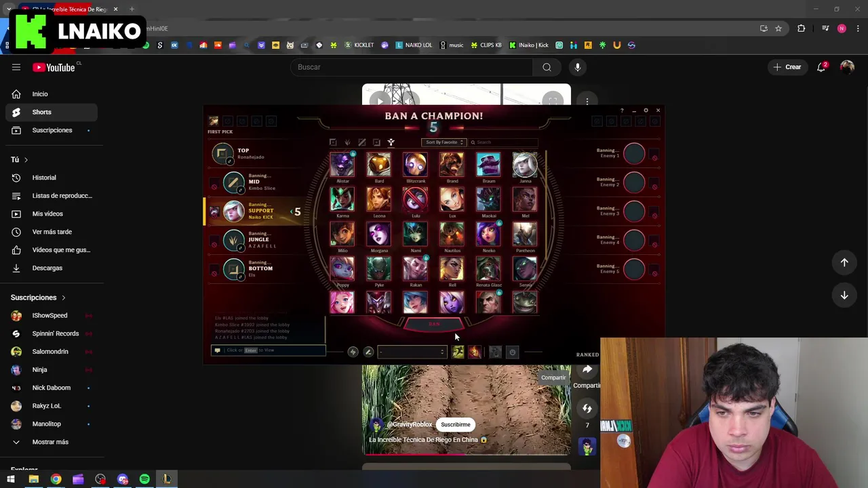
Task: Click the YouTube Crear button
Action: [787, 67]
